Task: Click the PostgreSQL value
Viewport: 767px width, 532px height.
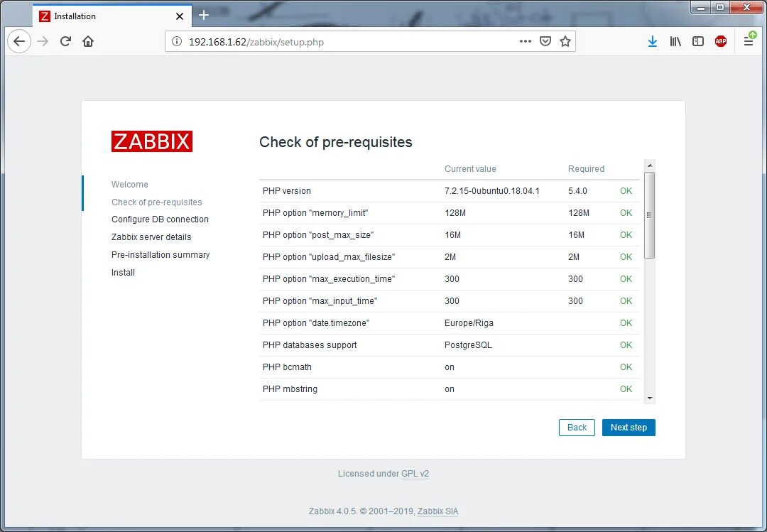Action: (x=468, y=345)
